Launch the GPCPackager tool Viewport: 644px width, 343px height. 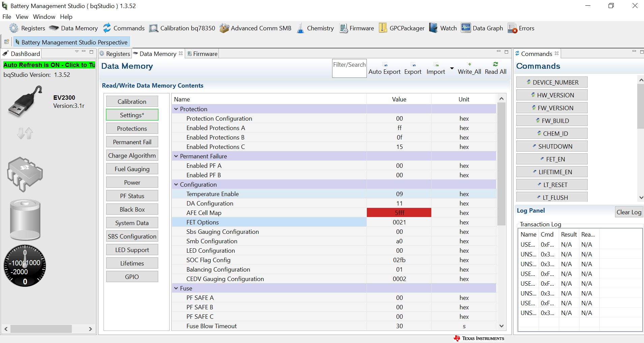[x=402, y=28]
